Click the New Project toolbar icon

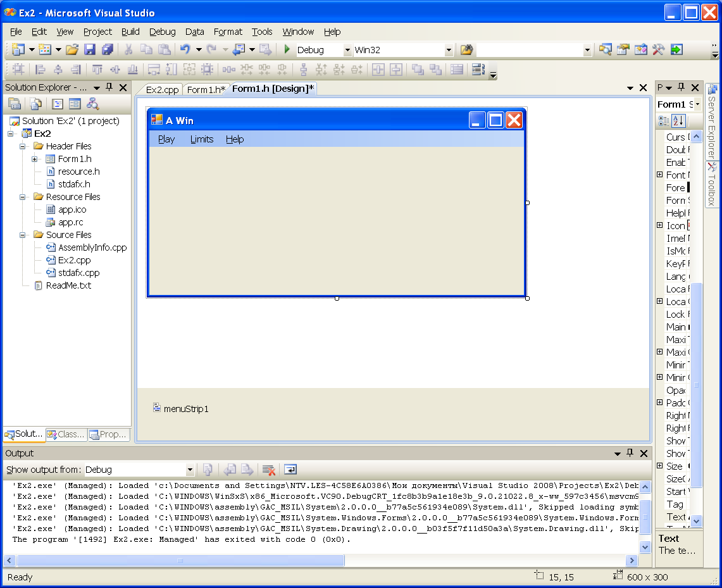point(18,49)
